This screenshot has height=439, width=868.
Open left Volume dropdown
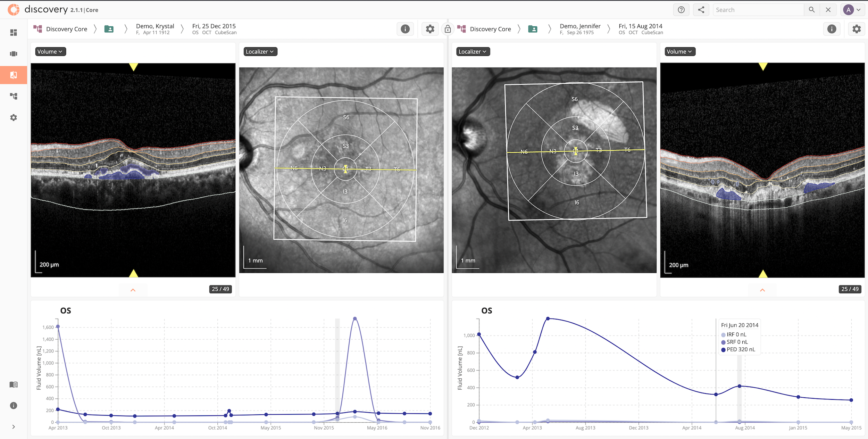click(50, 51)
